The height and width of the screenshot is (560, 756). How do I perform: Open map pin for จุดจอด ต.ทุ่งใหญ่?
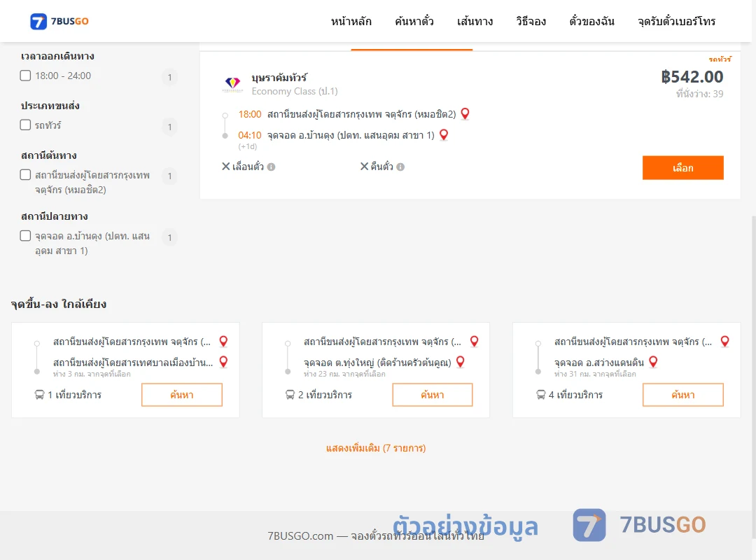461,362
